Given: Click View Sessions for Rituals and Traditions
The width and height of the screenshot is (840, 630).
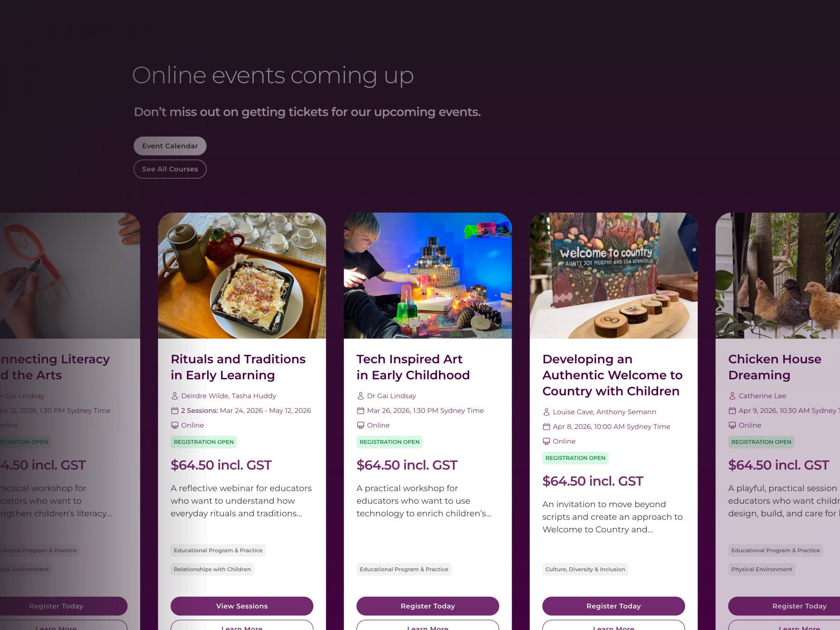Looking at the screenshot, I should coord(242,606).
